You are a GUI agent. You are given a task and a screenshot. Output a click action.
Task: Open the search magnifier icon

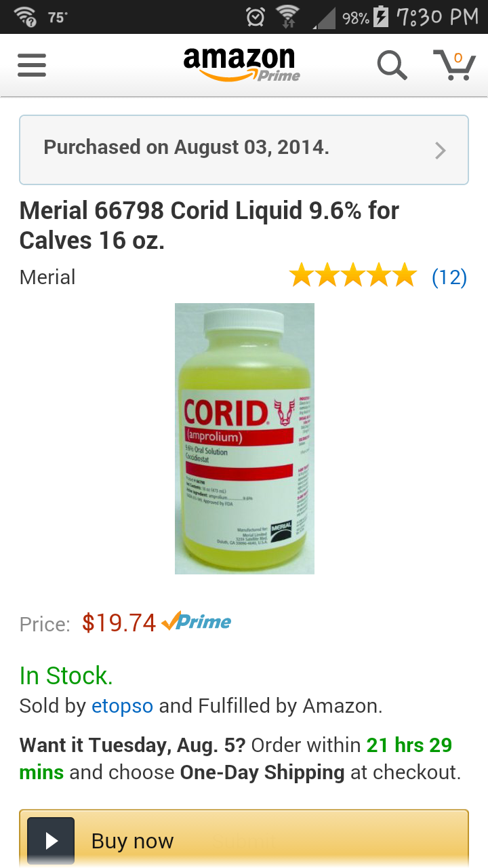tap(392, 66)
